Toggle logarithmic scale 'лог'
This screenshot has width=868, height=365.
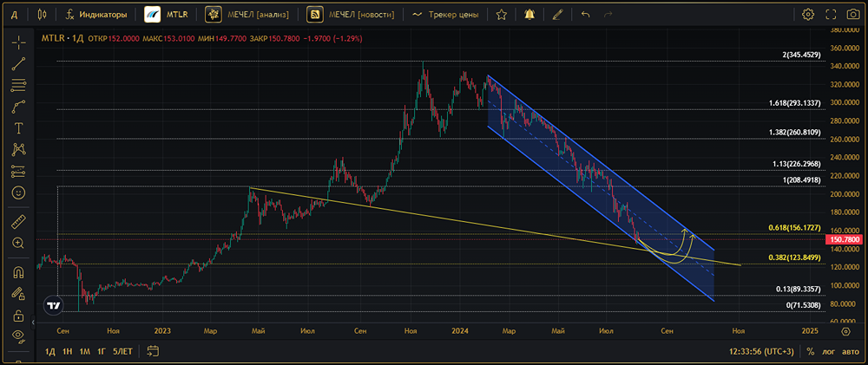[829, 351]
